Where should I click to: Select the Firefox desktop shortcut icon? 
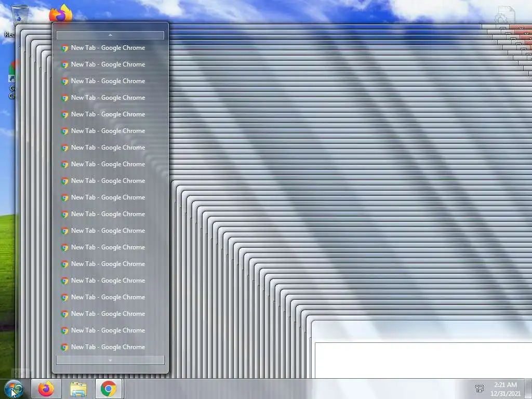pos(61,14)
